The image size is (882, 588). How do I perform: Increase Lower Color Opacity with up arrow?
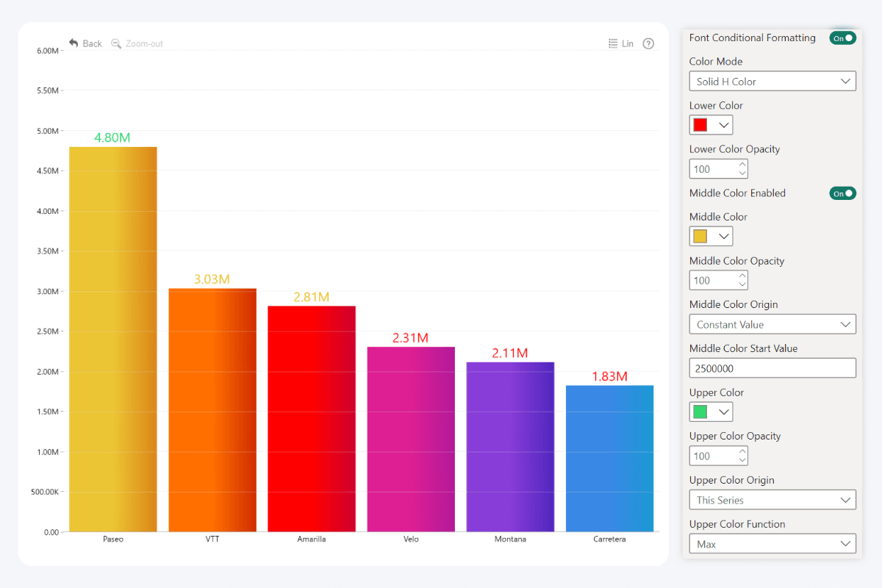tap(742, 165)
